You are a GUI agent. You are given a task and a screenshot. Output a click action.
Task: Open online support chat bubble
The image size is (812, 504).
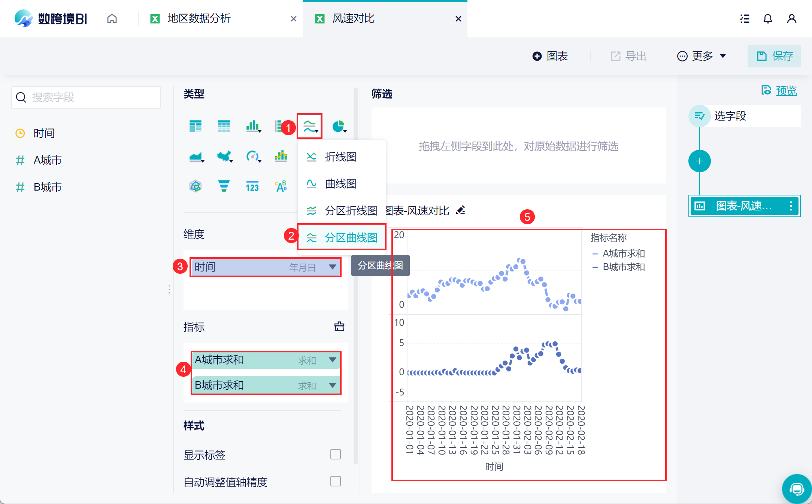797,489
